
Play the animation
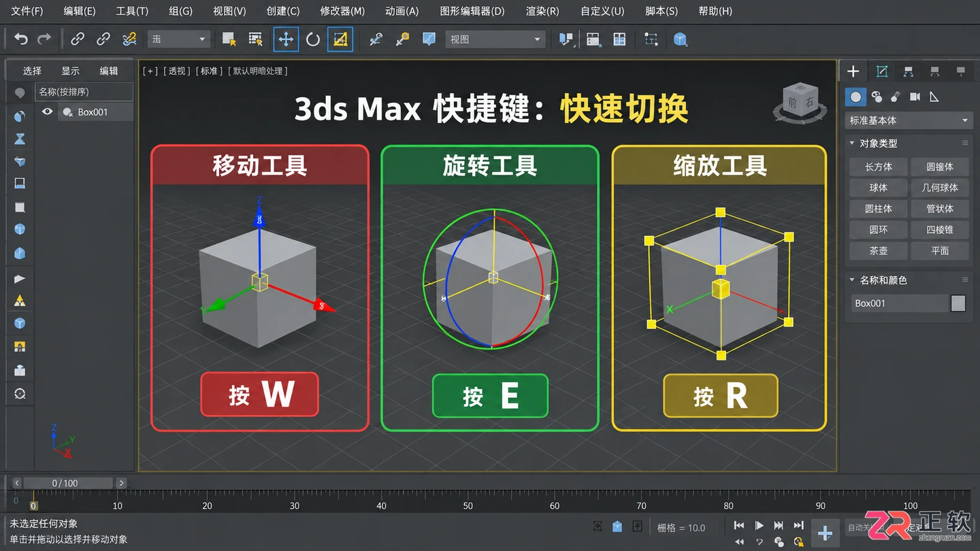pyautogui.click(x=759, y=525)
